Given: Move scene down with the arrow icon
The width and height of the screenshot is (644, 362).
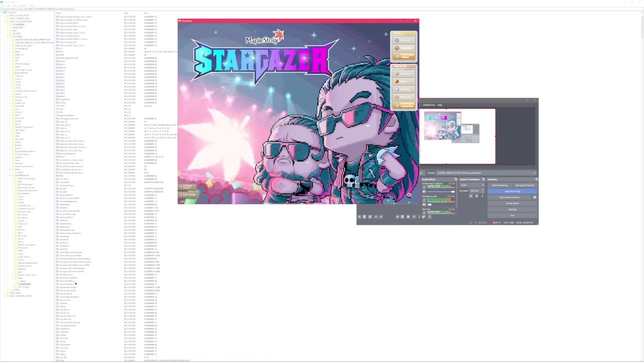Looking at the screenshot, I should coord(381,217).
